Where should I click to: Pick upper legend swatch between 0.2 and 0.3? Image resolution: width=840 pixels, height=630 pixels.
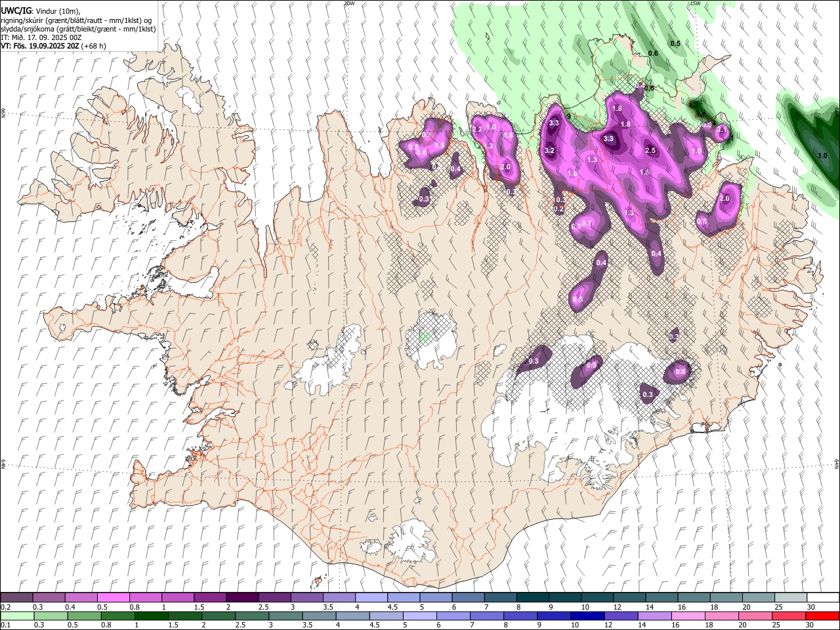click(x=17, y=598)
